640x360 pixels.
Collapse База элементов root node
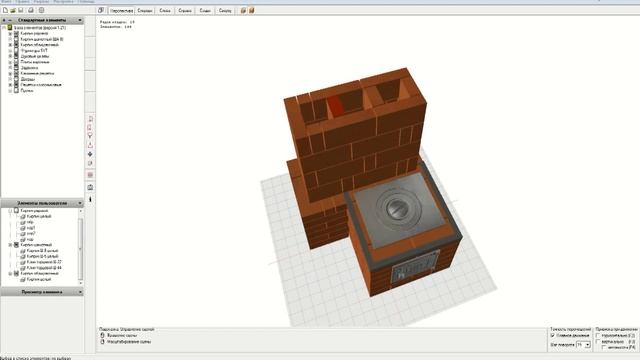[4, 28]
